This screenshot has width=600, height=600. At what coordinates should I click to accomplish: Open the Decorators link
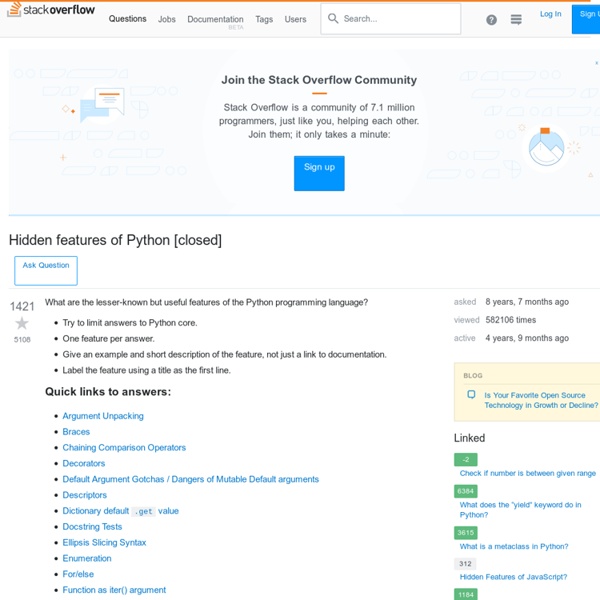(84, 463)
